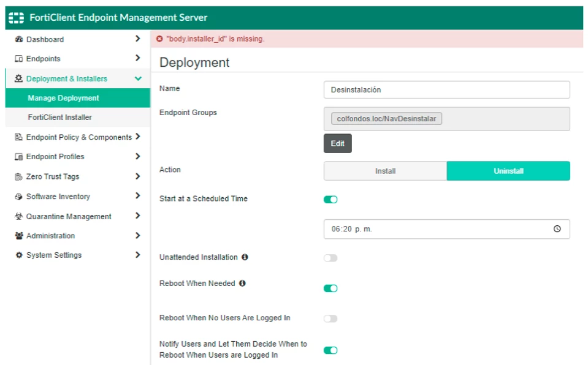Click the System Settings gear icon
Screen dimensions: 588x365
19,255
